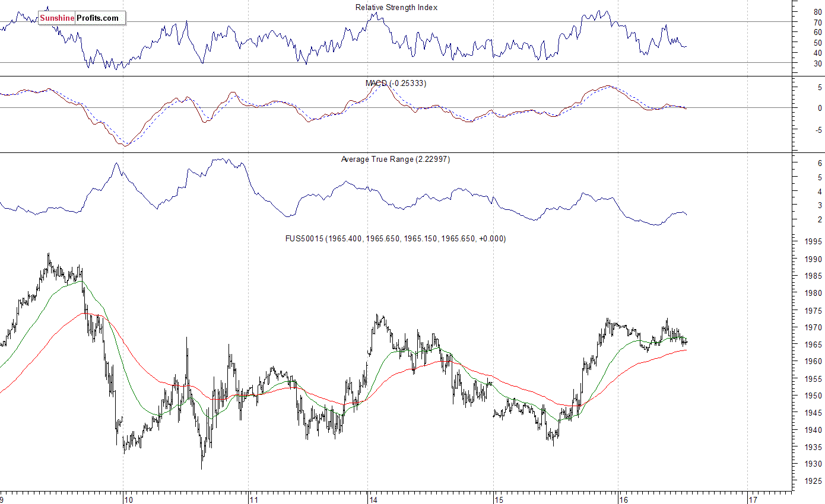825x504 pixels.
Task: Click price axis label 1950
Action: [x=814, y=395]
